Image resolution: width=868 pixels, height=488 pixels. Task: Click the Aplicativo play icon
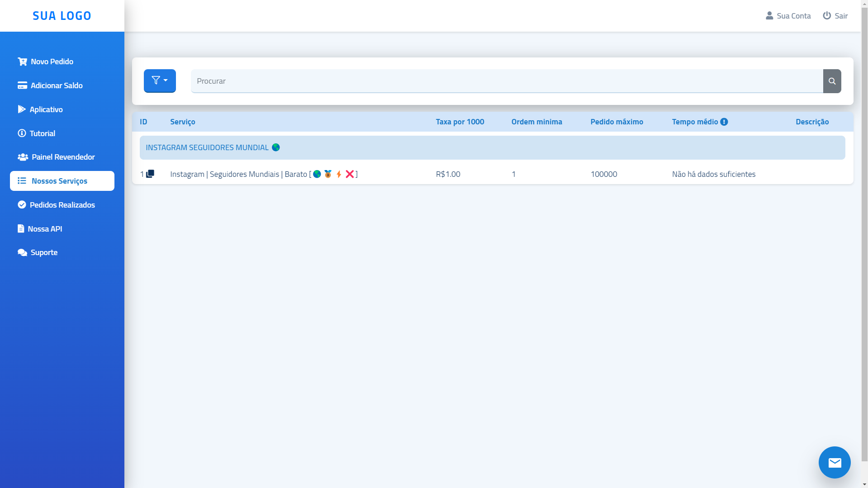22,109
